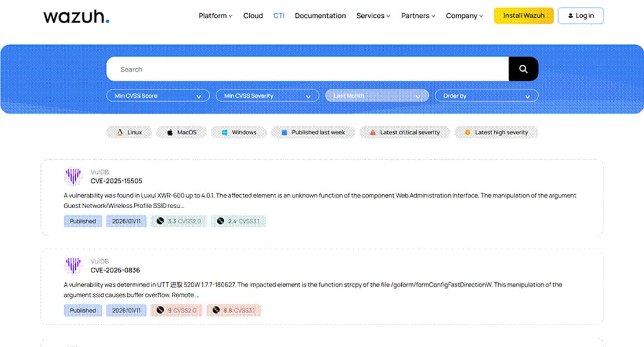Expand the Min CVSS Severity dropdown
644x347 pixels.
(267, 95)
